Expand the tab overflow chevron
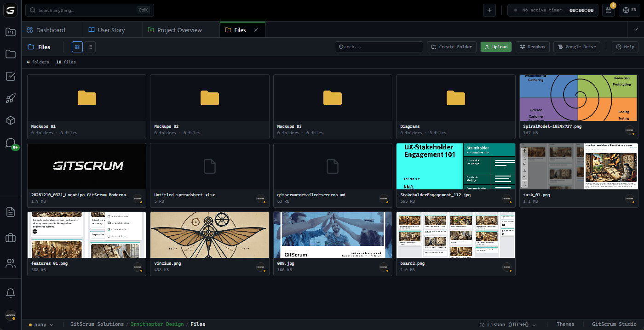The width and height of the screenshot is (644, 330). click(x=636, y=29)
